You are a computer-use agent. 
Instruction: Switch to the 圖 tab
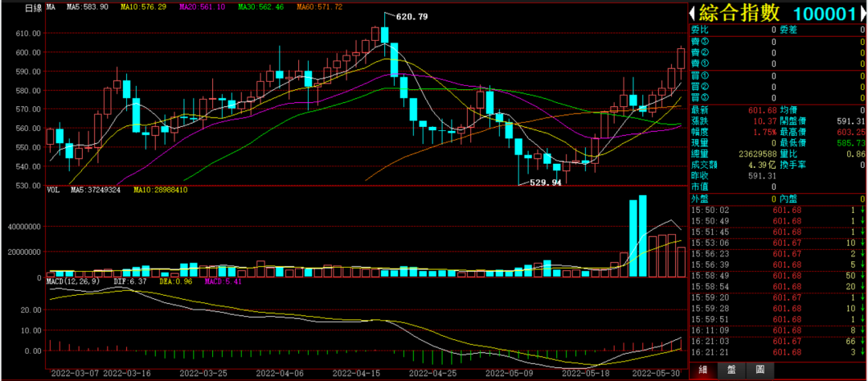[760, 370]
